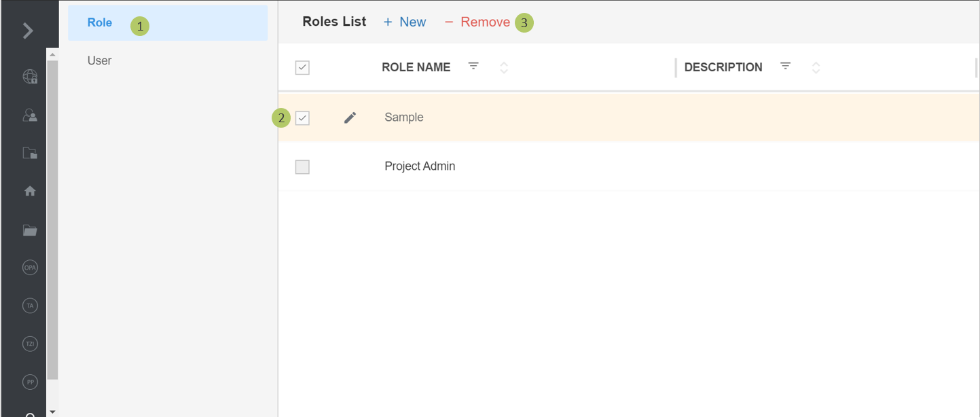
Task: Click the New role button
Action: tap(405, 22)
